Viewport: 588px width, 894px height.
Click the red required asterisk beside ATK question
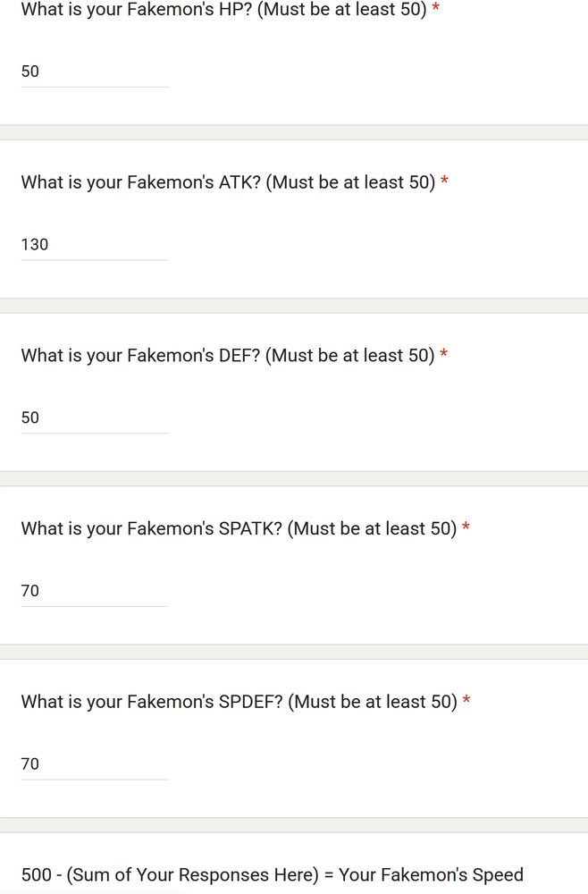(x=444, y=181)
